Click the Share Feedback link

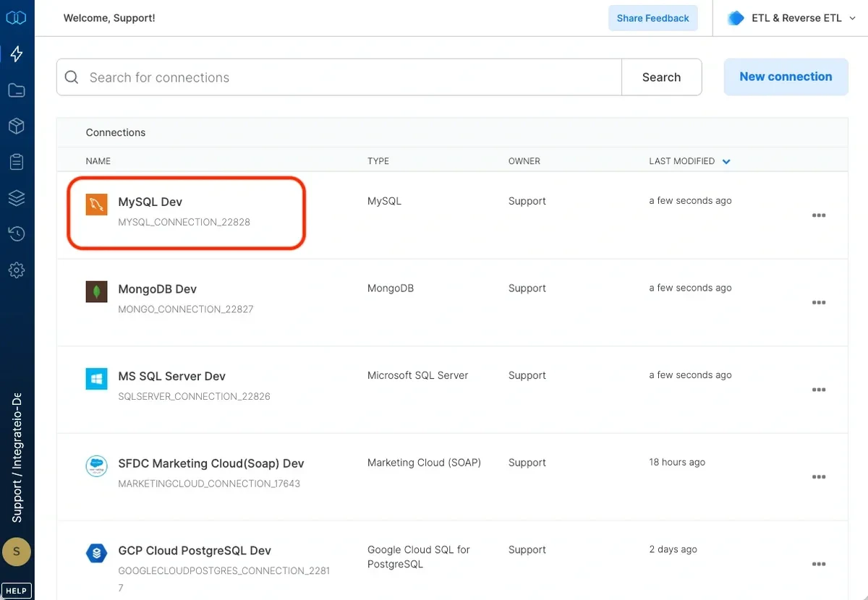[652, 17]
